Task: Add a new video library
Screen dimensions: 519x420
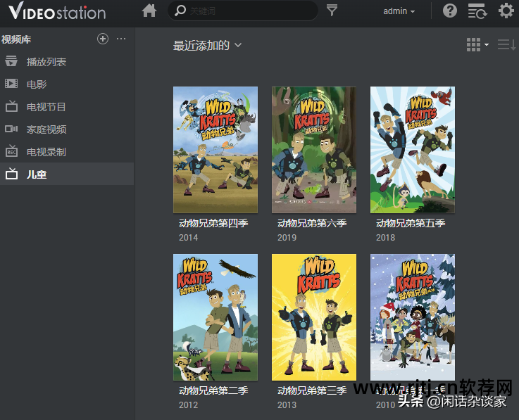Action: click(103, 39)
